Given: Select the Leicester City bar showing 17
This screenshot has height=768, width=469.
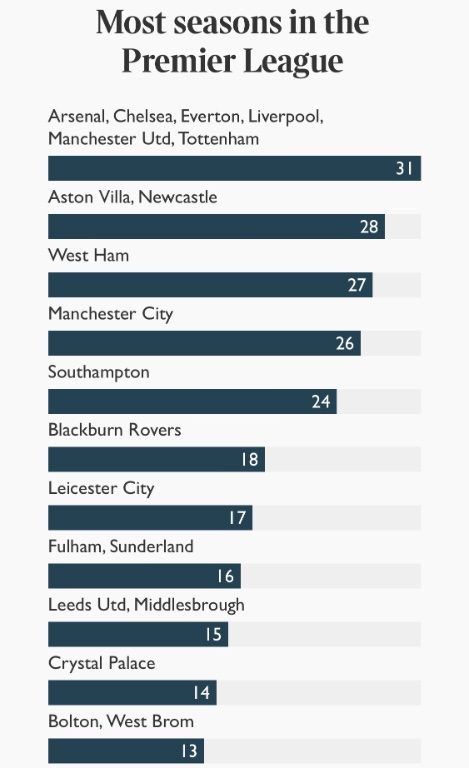Looking at the screenshot, I should pos(150,518).
